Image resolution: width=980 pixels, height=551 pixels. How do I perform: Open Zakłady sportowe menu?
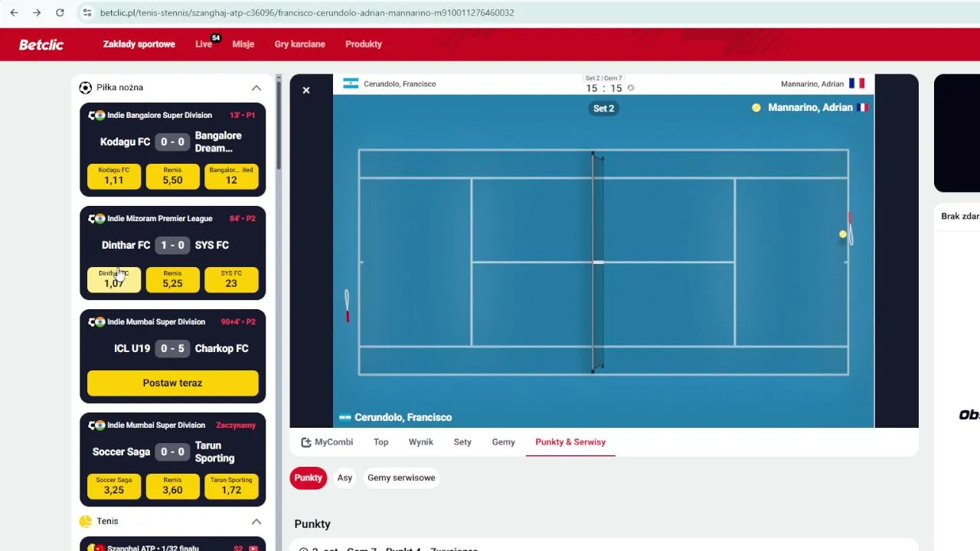pyautogui.click(x=139, y=44)
